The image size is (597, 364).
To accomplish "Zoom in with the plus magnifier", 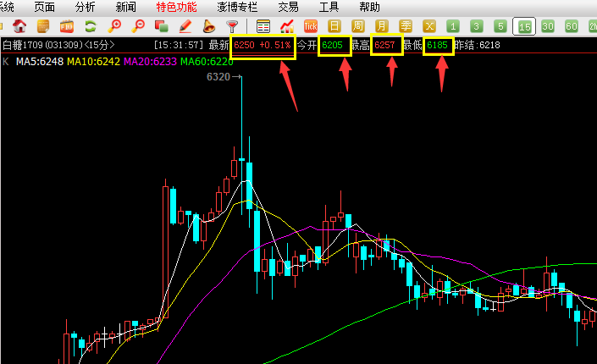I will [115, 26].
